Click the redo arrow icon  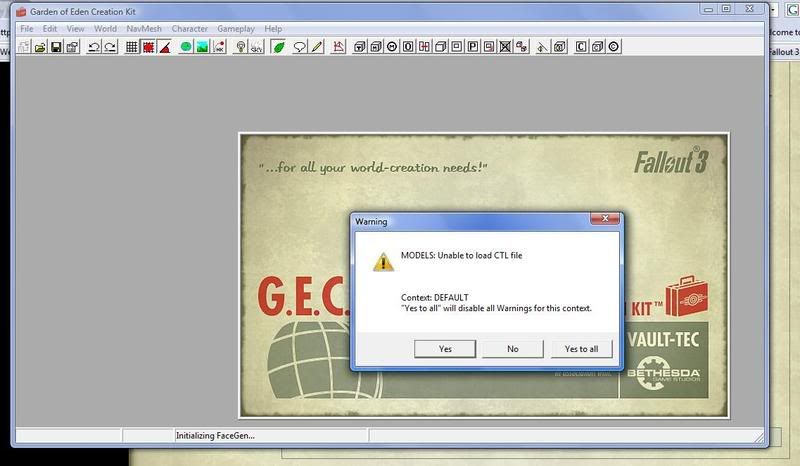point(110,47)
